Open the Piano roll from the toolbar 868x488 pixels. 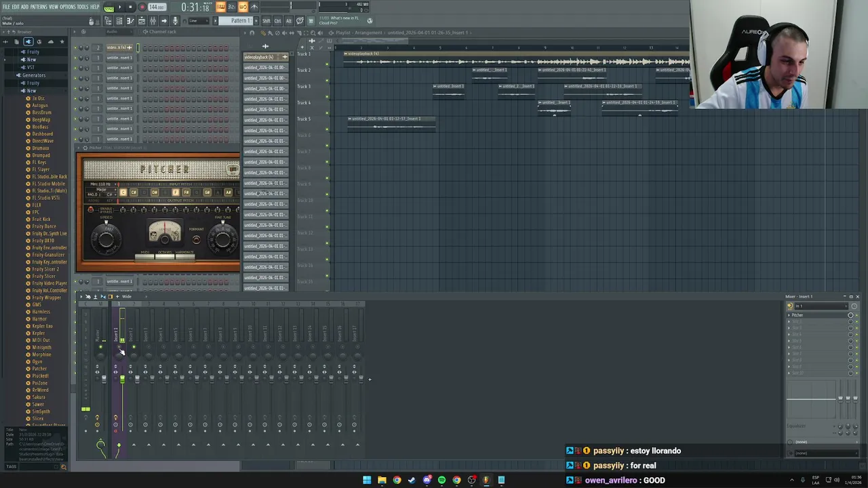pos(130,21)
